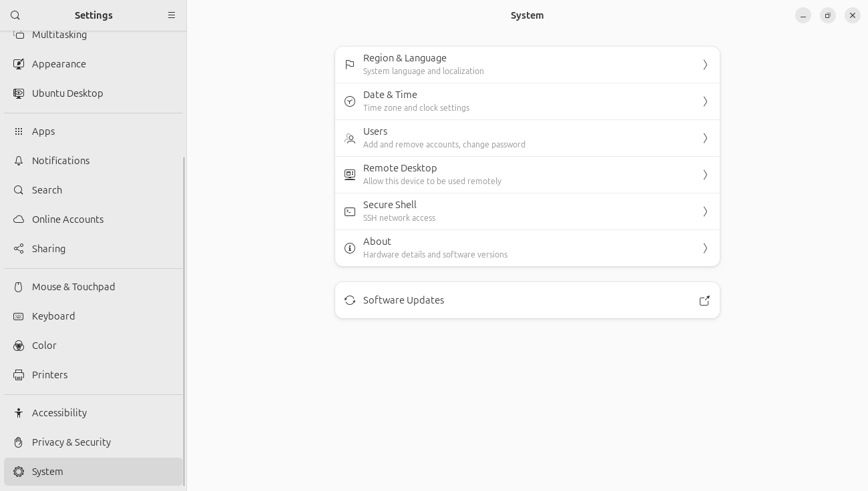Open Software Updates via external link icon
868x491 pixels.
click(704, 300)
